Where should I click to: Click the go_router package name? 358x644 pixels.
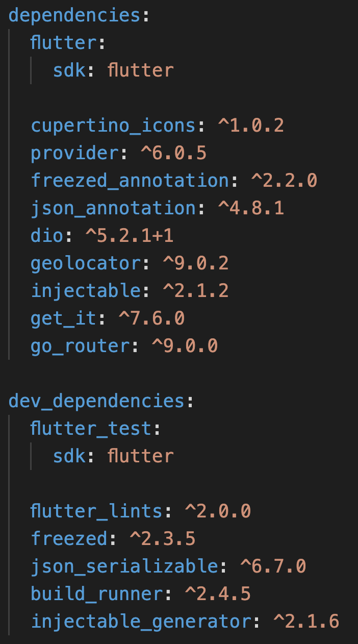80,346
